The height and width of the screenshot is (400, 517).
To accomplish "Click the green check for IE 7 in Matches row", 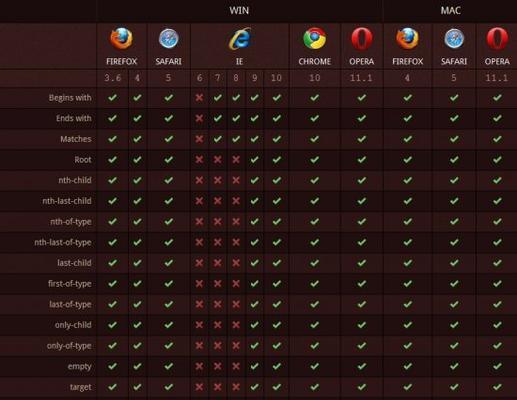I will (218, 139).
